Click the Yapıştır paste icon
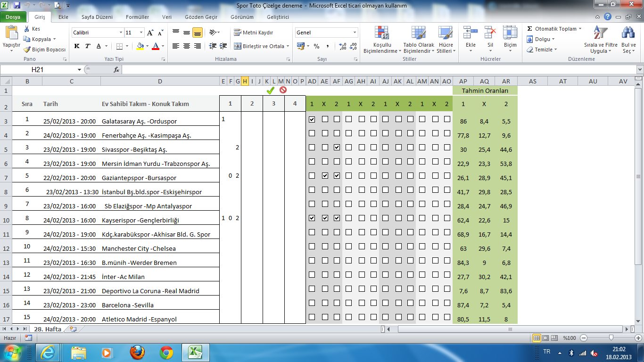Screen dimensions: 644x362 [11, 33]
